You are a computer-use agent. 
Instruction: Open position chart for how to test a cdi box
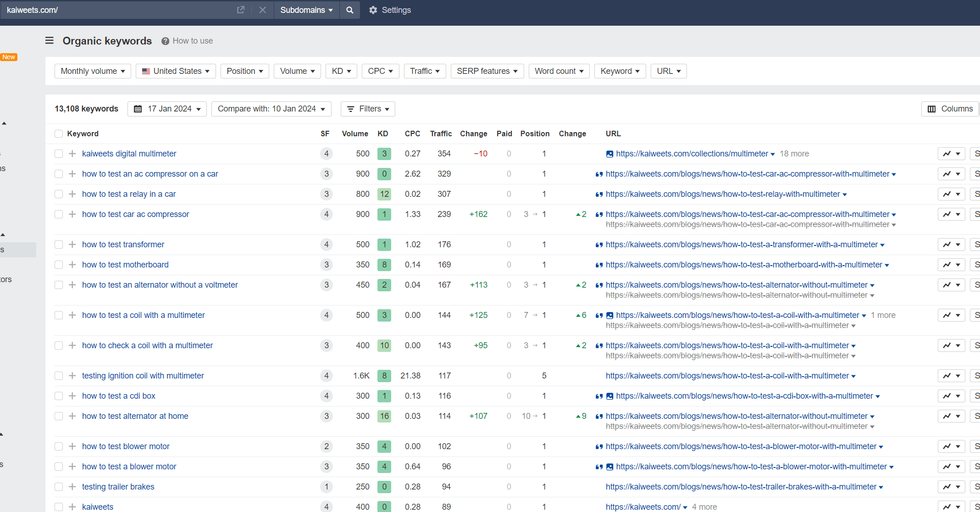point(951,396)
